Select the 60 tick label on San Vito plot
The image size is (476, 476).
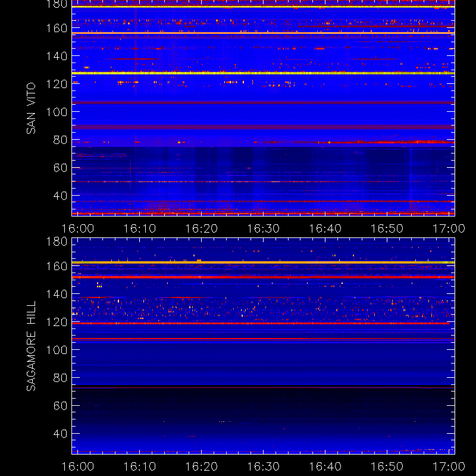(x=61, y=168)
